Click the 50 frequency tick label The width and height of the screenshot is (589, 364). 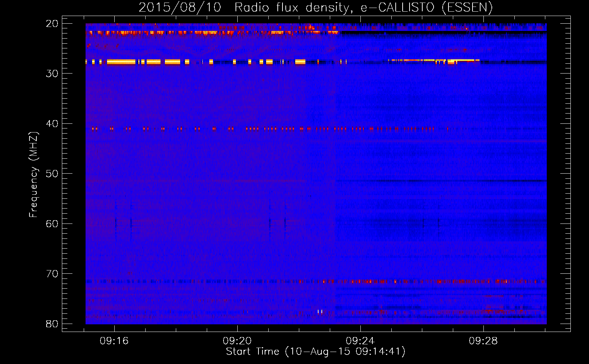52,174
